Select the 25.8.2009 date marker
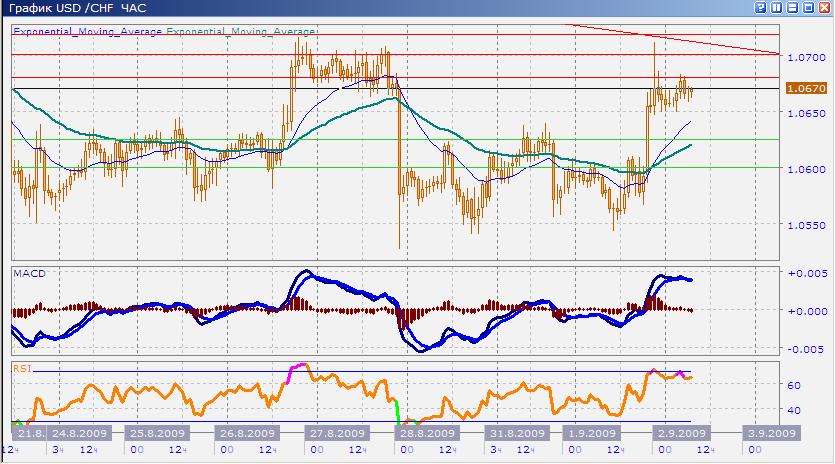 (156, 434)
